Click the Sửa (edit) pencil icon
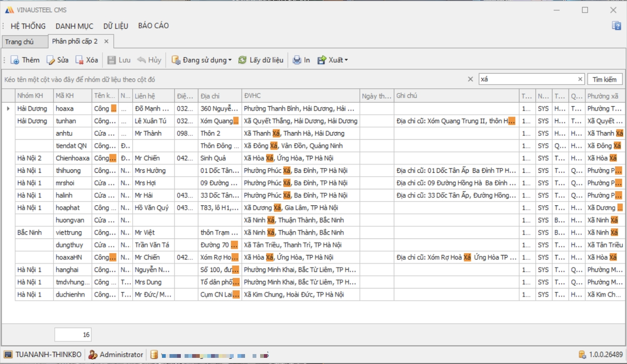The height and width of the screenshot is (364, 627). pyautogui.click(x=51, y=60)
